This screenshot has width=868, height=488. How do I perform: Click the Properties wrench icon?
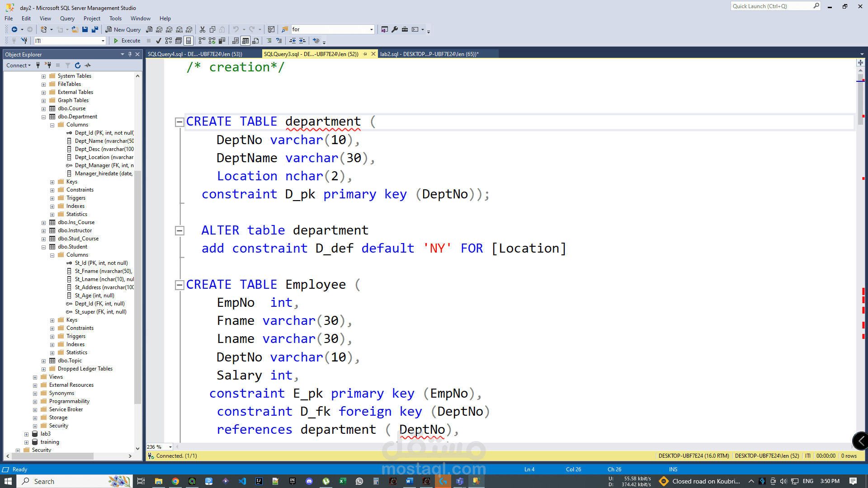tap(395, 29)
